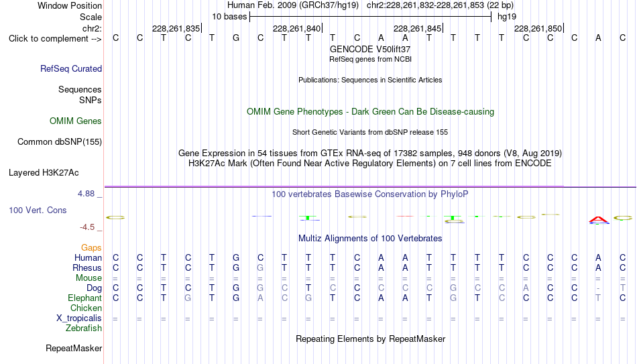Select the Zebrafish species row label

coord(84,328)
